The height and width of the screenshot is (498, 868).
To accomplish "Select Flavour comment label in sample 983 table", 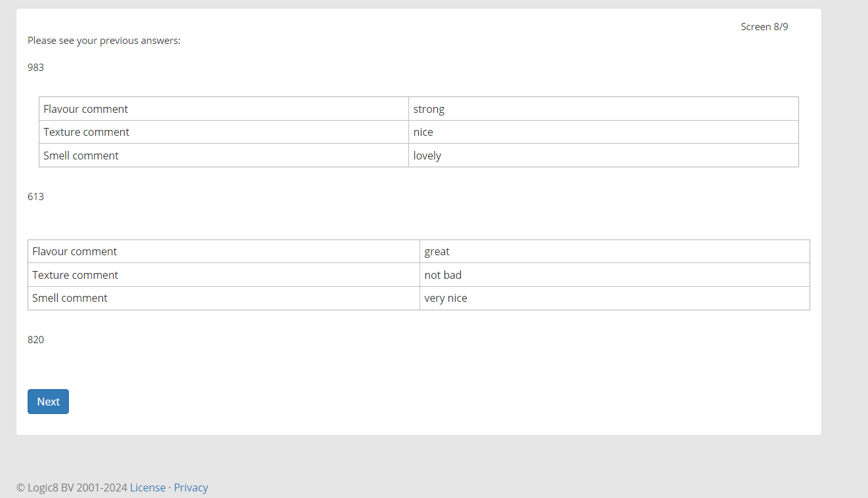I will (x=86, y=109).
